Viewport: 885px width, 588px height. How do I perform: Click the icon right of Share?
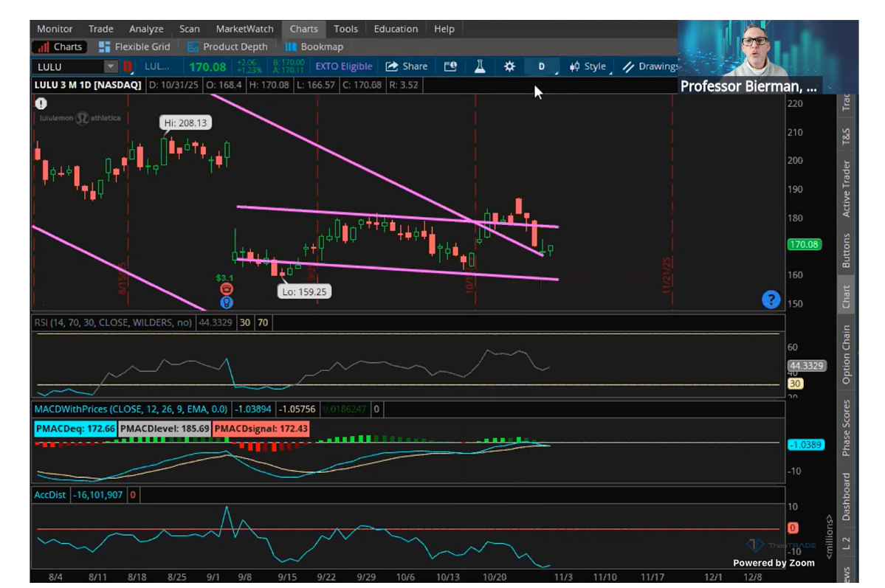(450, 66)
